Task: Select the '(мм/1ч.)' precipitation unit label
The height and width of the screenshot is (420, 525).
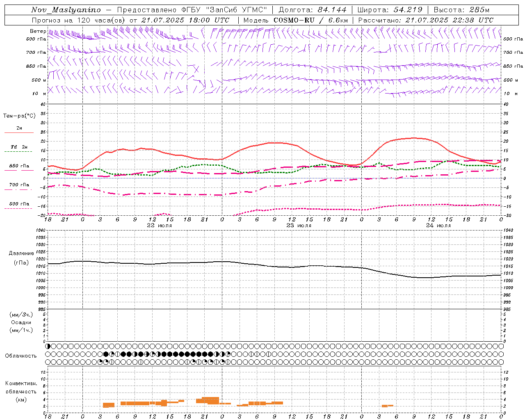Action: click(21, 330)
